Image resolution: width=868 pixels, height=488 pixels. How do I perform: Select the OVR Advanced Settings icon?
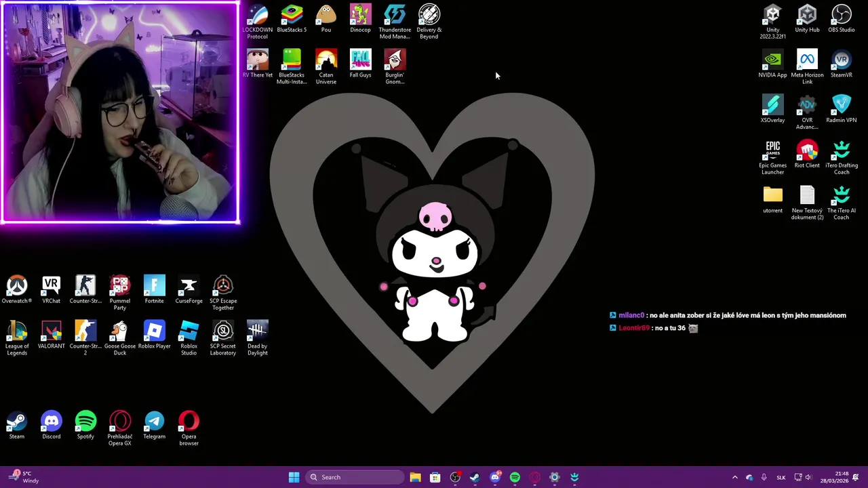(807, 112)
